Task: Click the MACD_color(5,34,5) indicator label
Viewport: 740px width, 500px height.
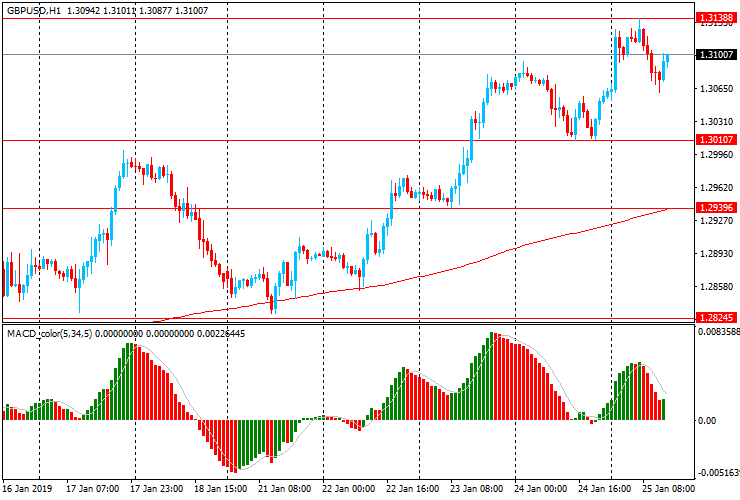Action: pyautogui.click(x=50, y=334)
